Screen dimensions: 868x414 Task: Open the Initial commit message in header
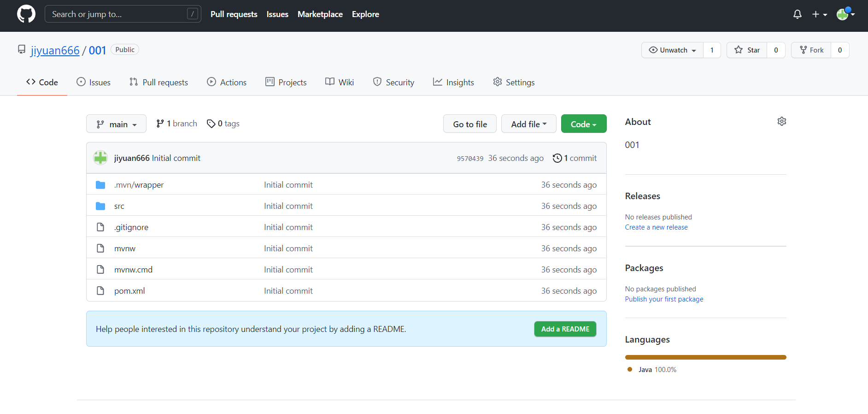pos(176,158)
